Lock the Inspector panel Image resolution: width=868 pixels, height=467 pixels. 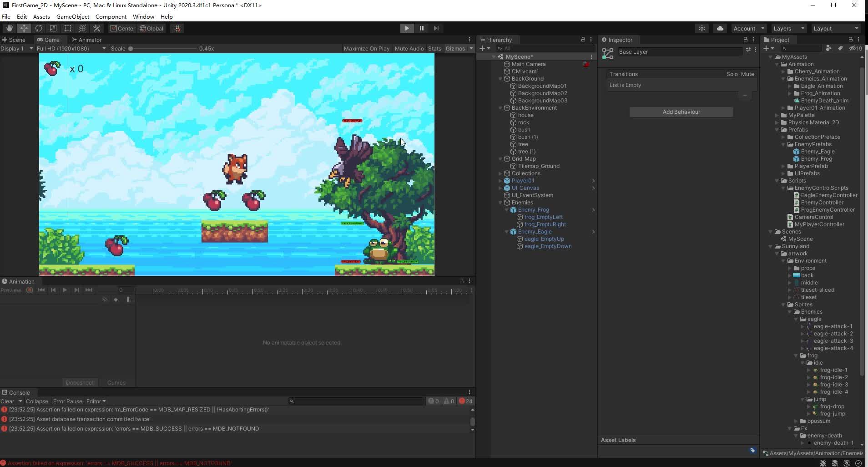click(745, 40)
